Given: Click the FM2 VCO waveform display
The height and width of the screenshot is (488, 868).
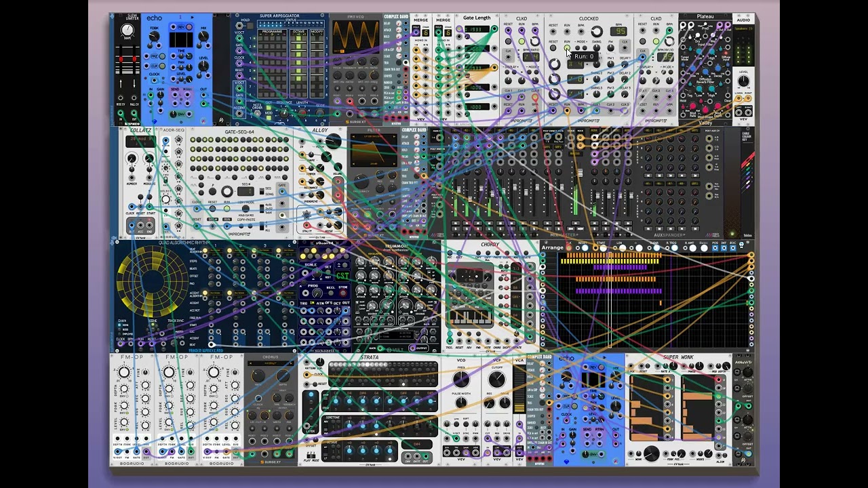Looking at the screenshot, I should [x=357, y=35].
